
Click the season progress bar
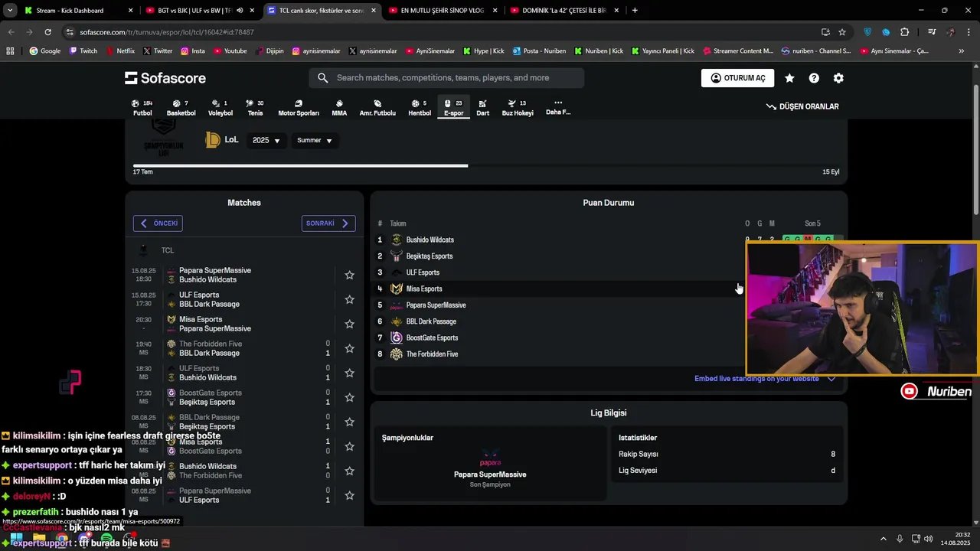(486, 165)
